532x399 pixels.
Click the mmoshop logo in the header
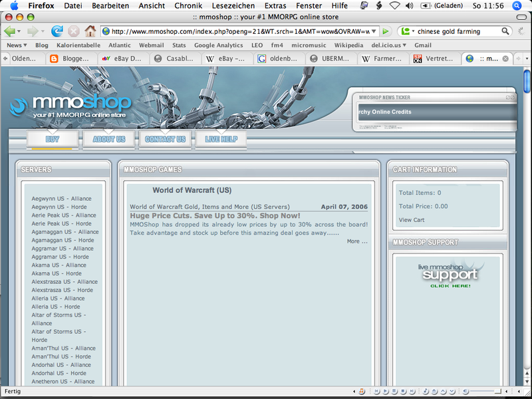70,106
